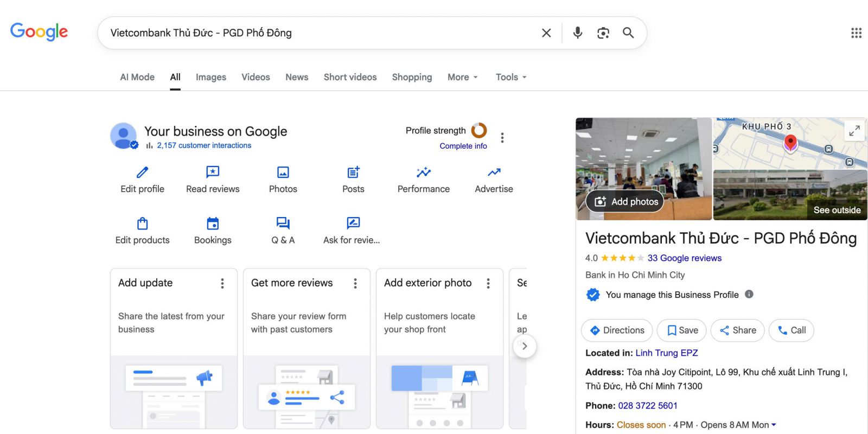Screen dimensions: 868x434
Task: Start voice search with microphone icon
Action: (x=578, y=33)
